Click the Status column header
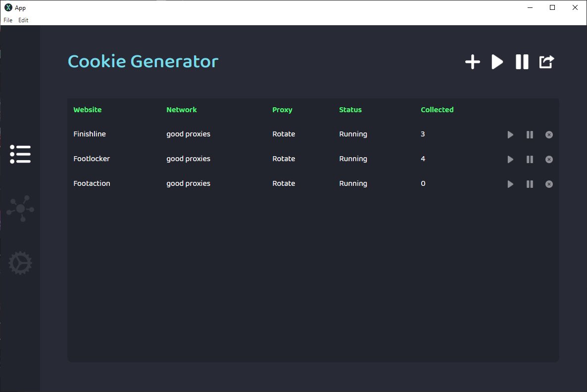587x392 pixels. click(x=350, y=110)
